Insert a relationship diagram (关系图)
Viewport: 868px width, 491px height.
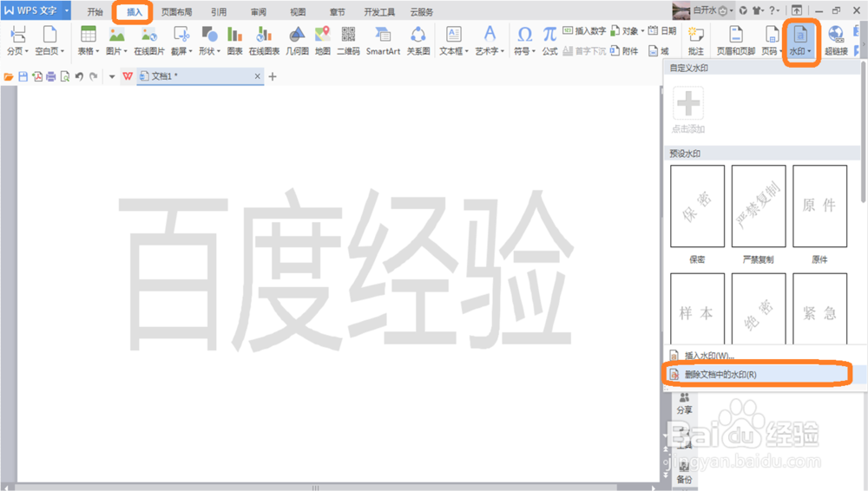point(418,41)
